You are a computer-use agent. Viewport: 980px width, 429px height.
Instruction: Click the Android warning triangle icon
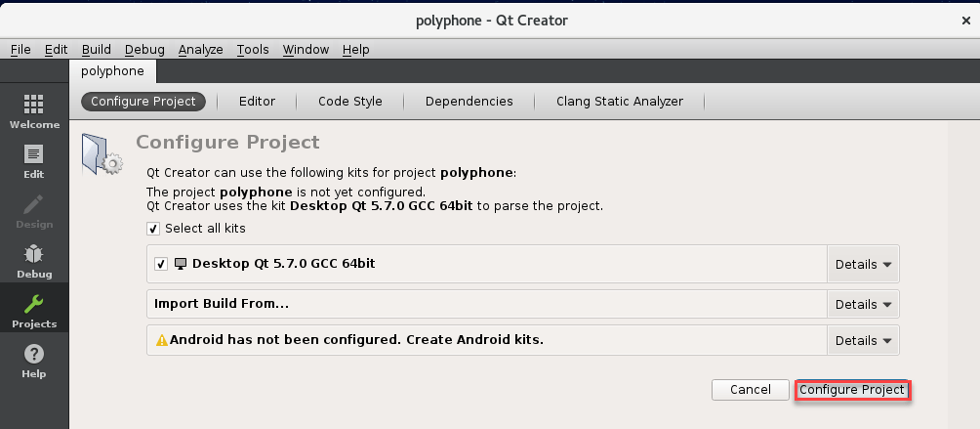[x=162, y=340]
